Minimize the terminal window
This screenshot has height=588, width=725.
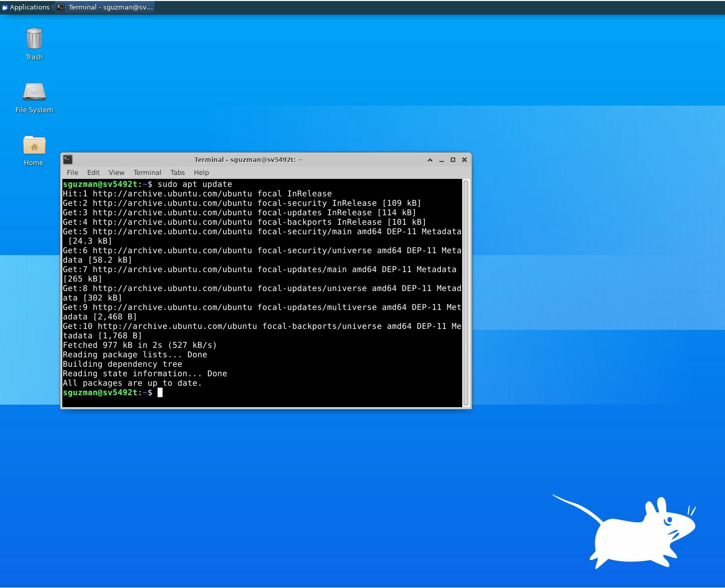pos(441,160)
